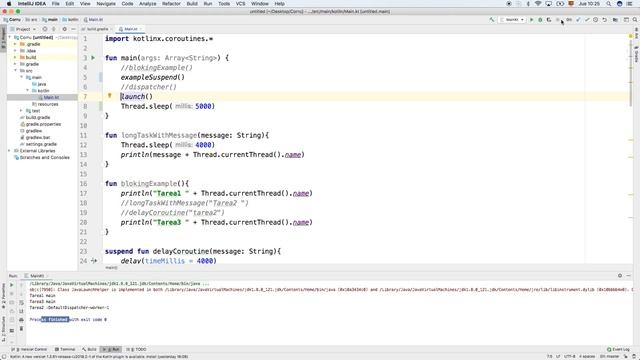Viewport: 640px width, 360px height.
Task: Click the git master branch indicator in status bar
Action: [609, 356]
